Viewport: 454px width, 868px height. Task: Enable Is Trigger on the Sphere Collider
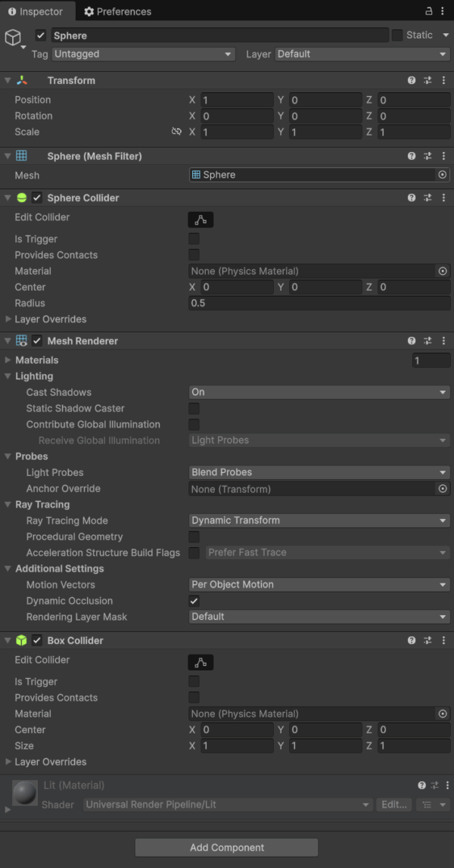tap(194, 239)
